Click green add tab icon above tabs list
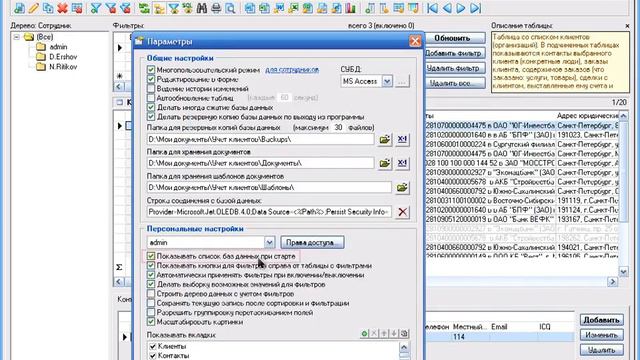 coord(364,334)
